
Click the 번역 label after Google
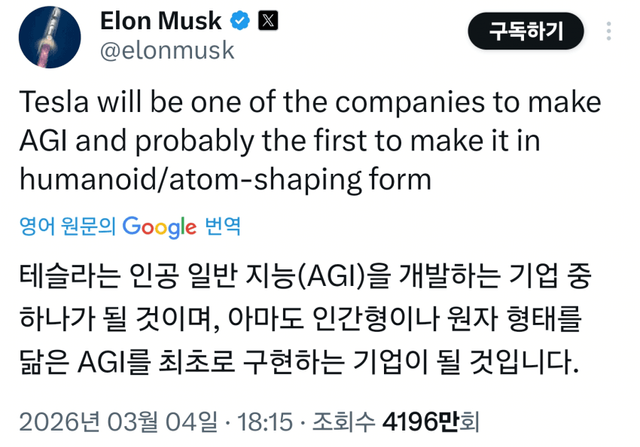coord(221,227)
